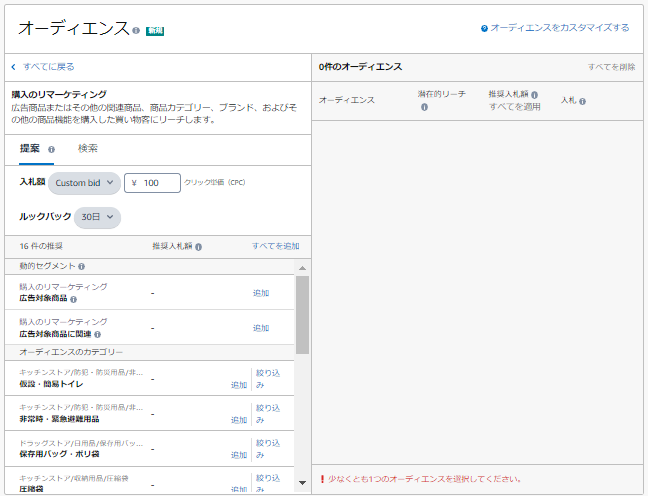Click すべてを削除 in audience panel

(x=612, y=67)
